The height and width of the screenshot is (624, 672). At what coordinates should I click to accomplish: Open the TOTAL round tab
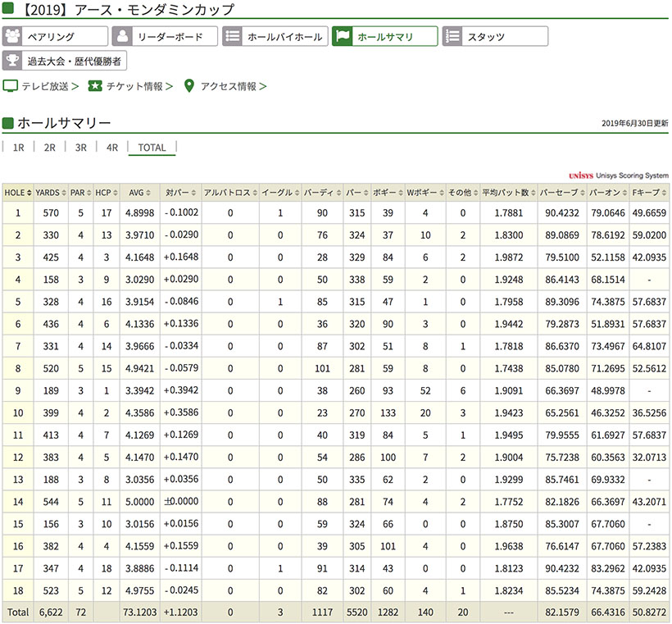pos(152,148)
